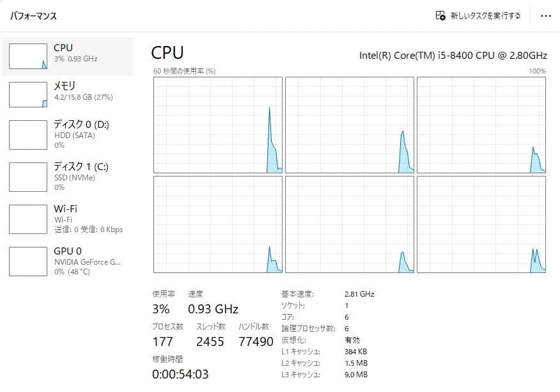This screenshot has height=392, width=560.
Task: Select the bottom-right core usage graph
Action: (x=481, y=225)
